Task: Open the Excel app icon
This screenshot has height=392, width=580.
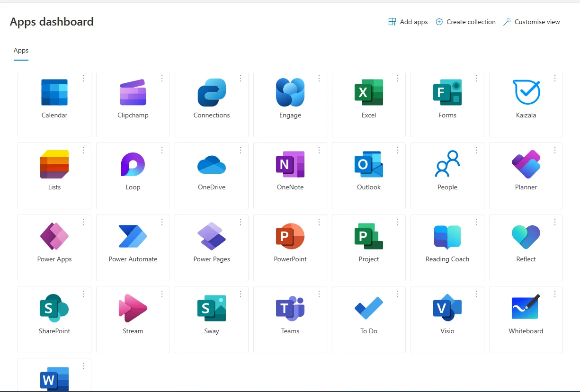Action: 369,92
